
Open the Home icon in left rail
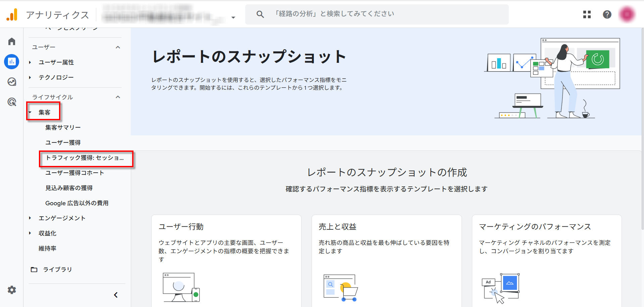[12, 41]
